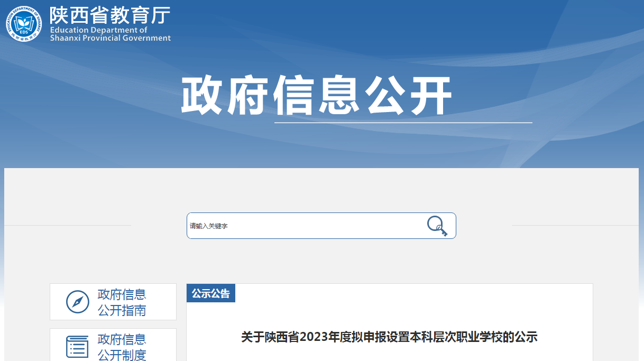This screenshot has width=644, height=361.
Task: Click the blue wave banner background on the right
Action: (582, 79)
